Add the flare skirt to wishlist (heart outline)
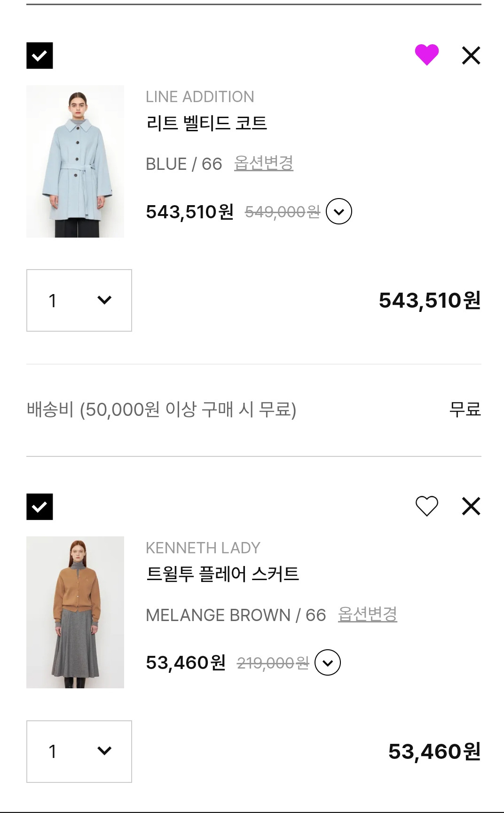Viewport: 504px width, 813px height. [x=426, y=506]
